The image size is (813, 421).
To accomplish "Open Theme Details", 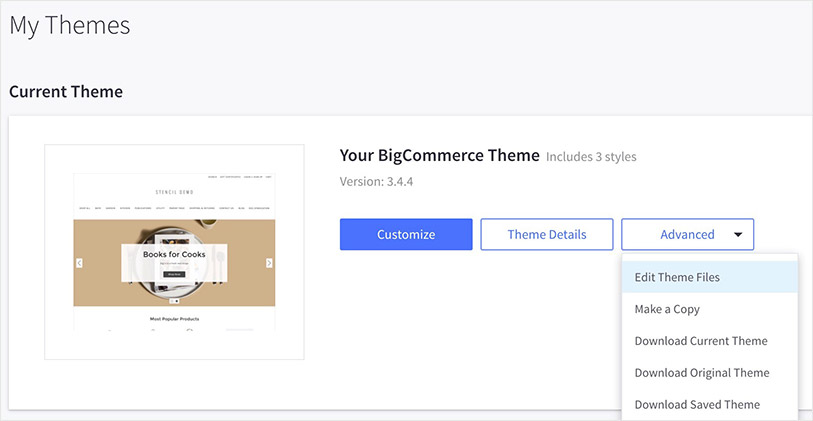I will pyautogui.click(x=546, y=234).
